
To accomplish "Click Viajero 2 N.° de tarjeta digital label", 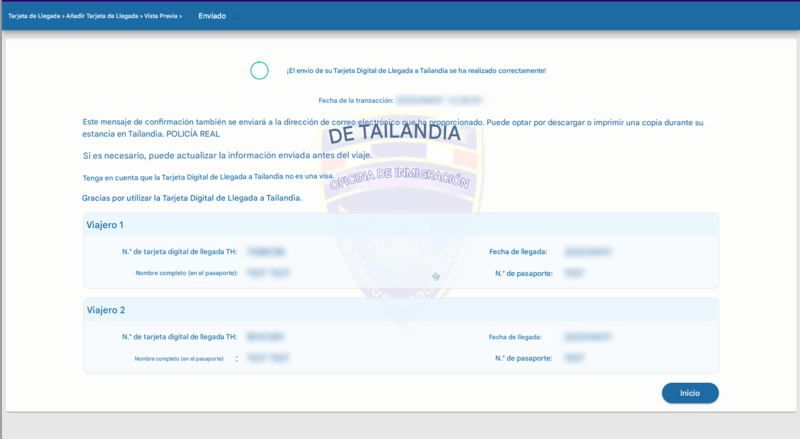I will pos(180,337).
